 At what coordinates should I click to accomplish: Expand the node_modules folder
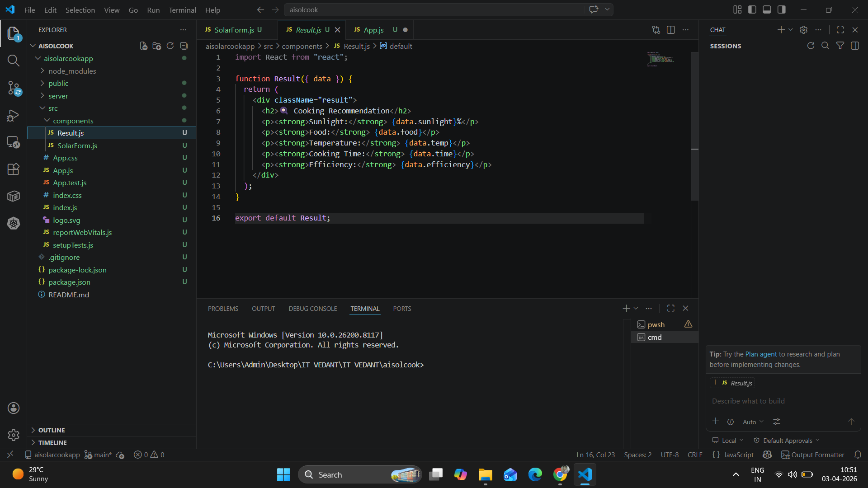pos(72,71)
